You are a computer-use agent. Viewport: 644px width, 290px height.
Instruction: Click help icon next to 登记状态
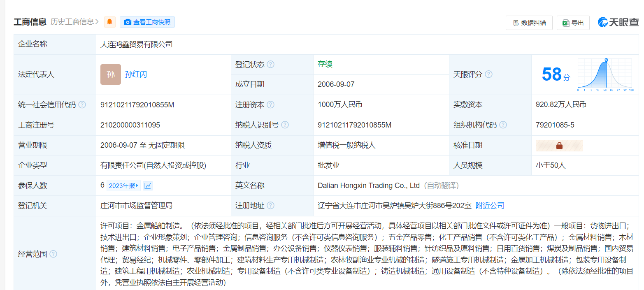coord(270,65)
